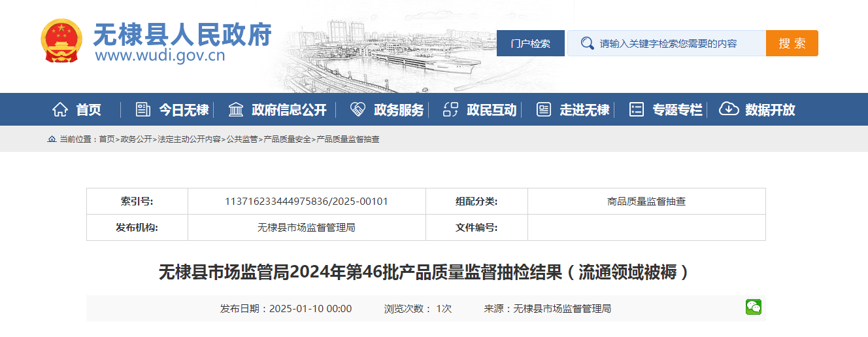This screenshot has height=337, width=868.
Task: Click the 政务服务 handshake icon
Action: pyautogui.click(x=358, y=110)
